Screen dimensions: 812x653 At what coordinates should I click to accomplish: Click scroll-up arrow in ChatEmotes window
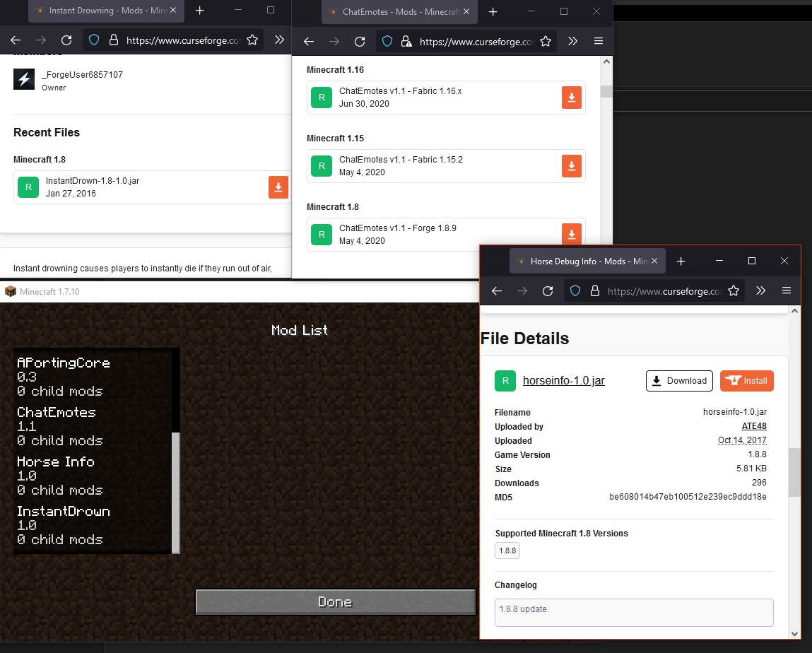(x=606, y=61)
